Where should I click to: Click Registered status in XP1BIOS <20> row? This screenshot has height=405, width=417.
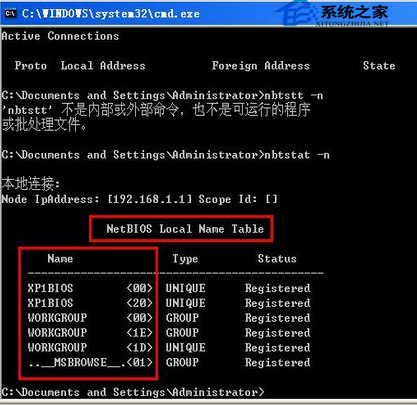pos(277,303)
